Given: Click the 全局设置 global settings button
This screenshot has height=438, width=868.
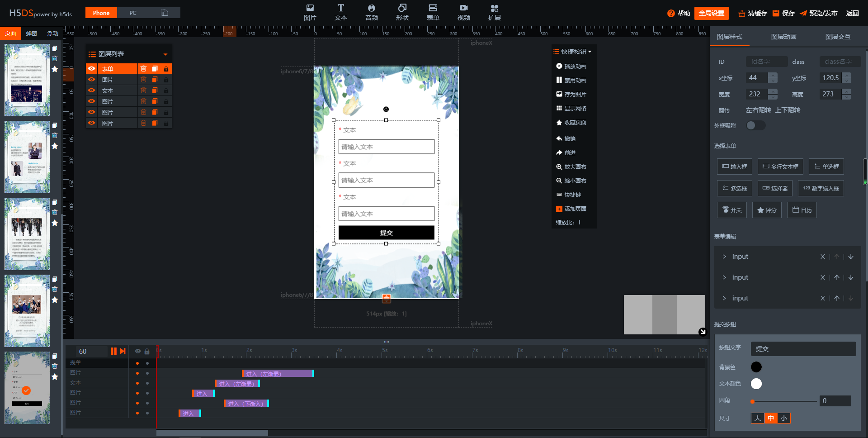Looking at the screenshot, I should click(x=711, y=13).
